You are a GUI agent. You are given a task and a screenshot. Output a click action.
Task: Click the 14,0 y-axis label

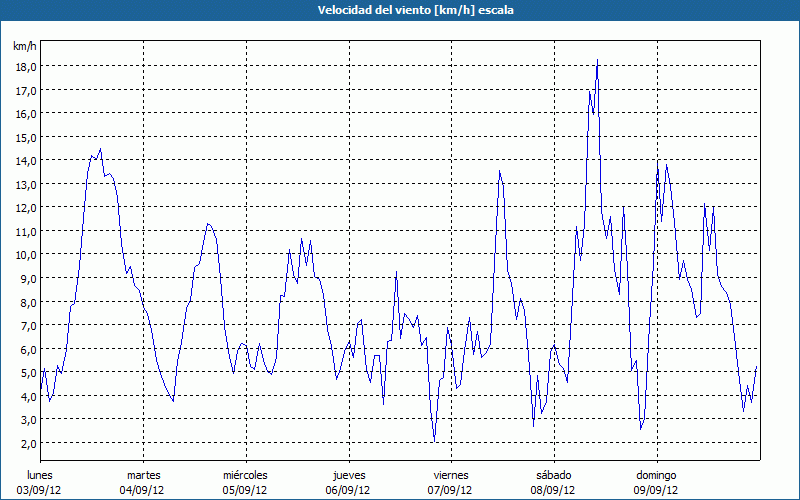(x=26, y=161)
